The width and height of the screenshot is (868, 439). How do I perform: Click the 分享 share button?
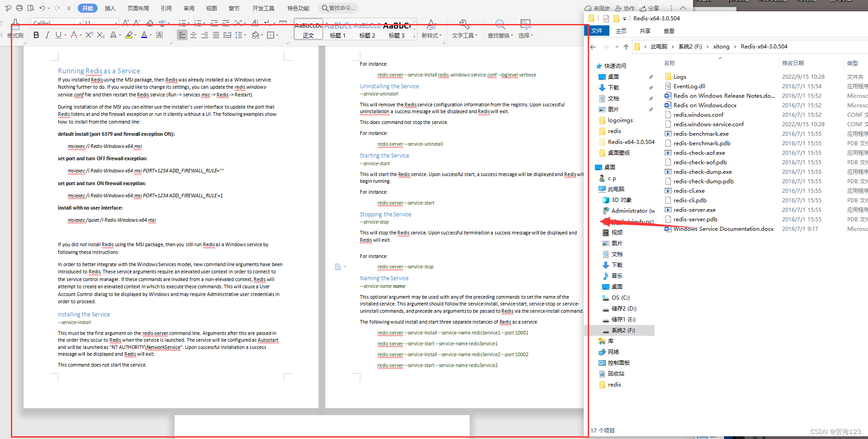(x=649, y=8)
